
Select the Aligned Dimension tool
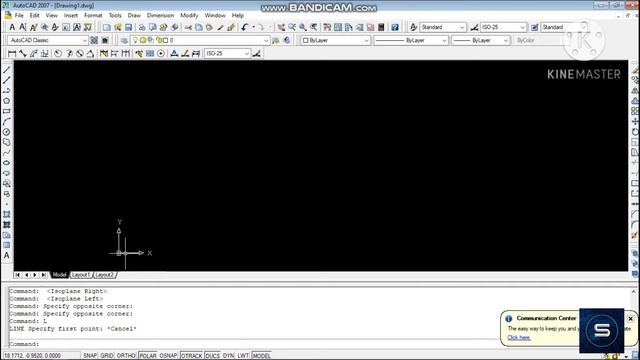[23, 53]
